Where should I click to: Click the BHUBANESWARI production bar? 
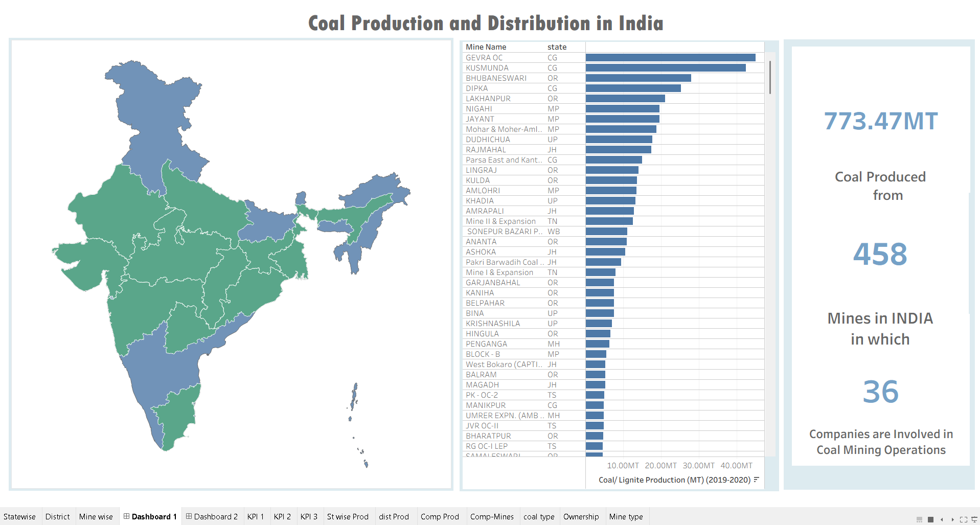coord(639,78)
